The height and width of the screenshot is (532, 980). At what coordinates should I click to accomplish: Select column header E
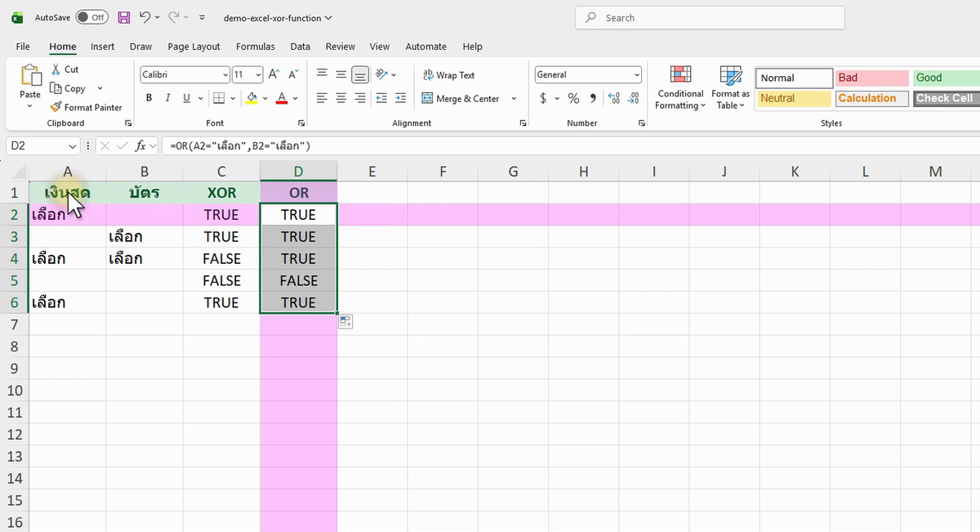[x=372, y=171]
